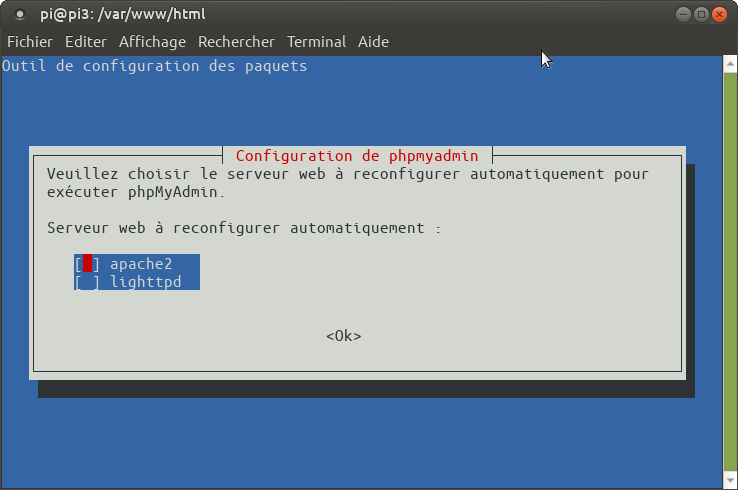
Task: Click the lighttpd server label
Action: [145, 282]
